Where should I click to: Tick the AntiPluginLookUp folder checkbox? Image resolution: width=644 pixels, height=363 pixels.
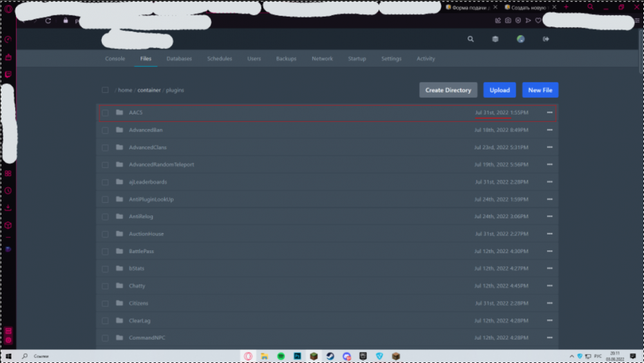pos(105,200)
